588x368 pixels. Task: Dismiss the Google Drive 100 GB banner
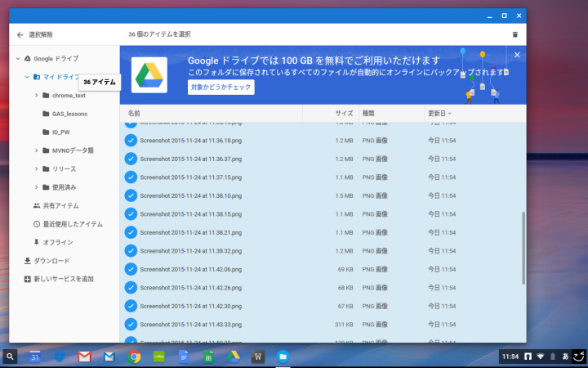(517, 55)
